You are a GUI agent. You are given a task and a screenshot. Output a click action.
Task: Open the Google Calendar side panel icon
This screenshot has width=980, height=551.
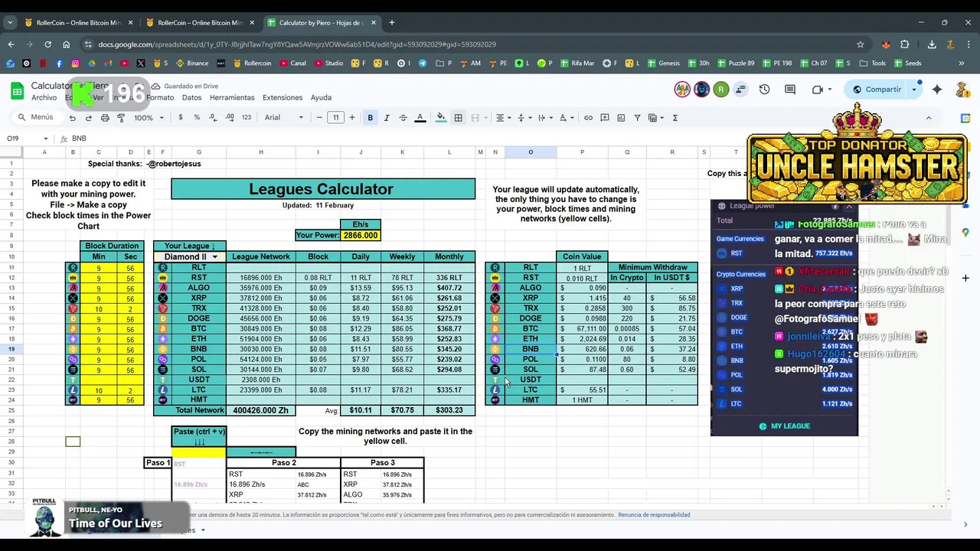click(965, 119)
